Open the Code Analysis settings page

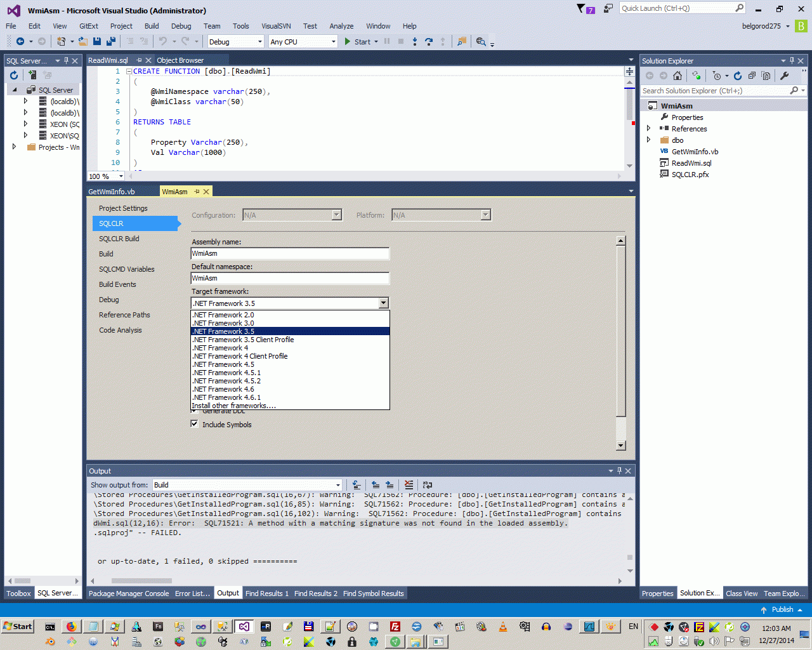[121, 330]
